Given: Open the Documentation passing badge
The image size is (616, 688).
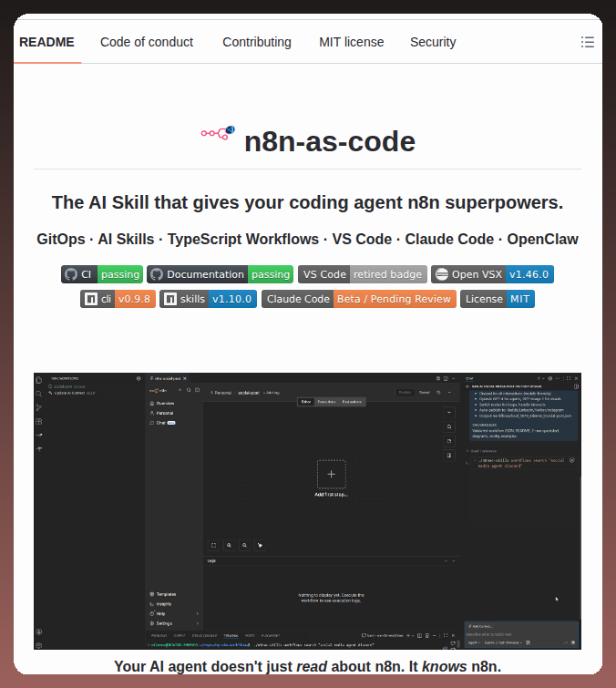Looking at the screenshot, I should click(x=221, y=274).
